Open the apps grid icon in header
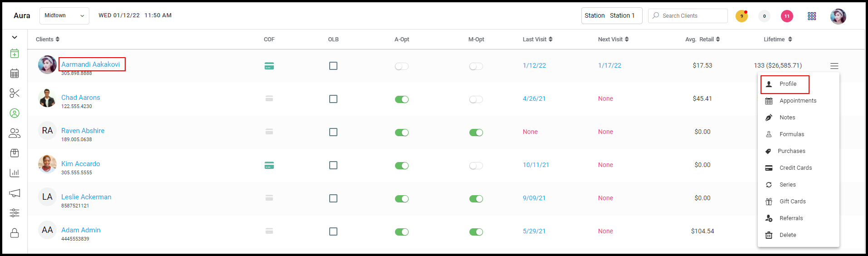 pyautogui.click(x=812, y=16)
